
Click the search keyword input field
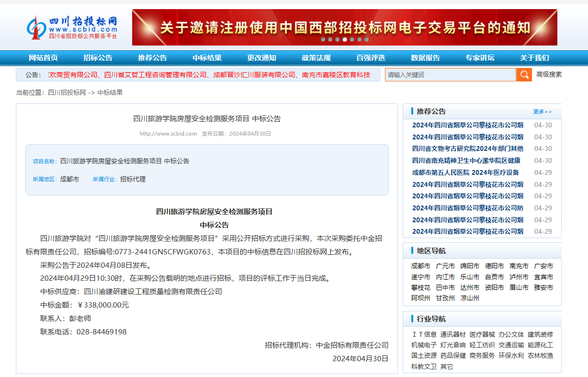click(451, 75)
